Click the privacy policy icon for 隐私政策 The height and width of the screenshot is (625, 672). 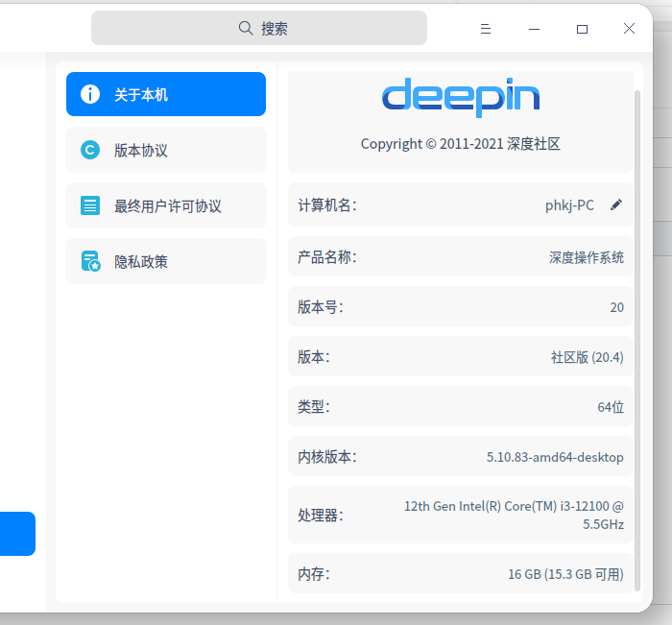90,261
